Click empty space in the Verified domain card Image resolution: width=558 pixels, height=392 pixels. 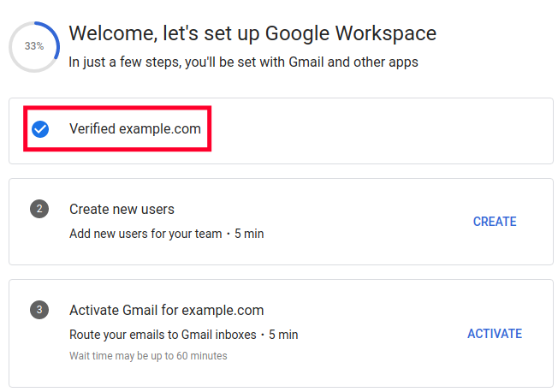(377, 130)
